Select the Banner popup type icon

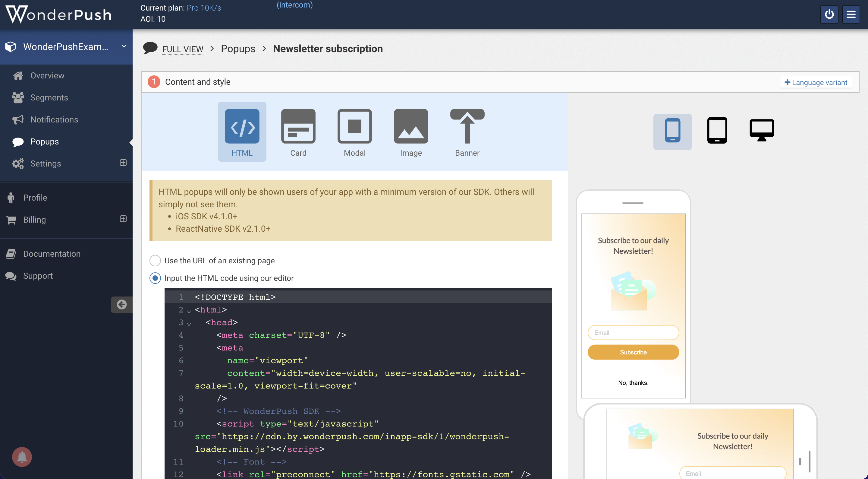coord(467,126)
